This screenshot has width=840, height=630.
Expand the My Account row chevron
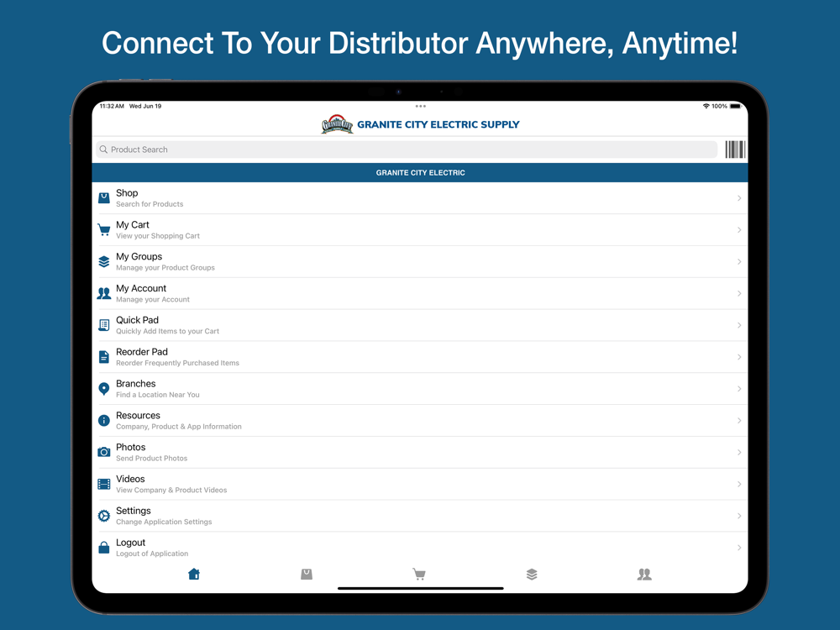point(738,293)
